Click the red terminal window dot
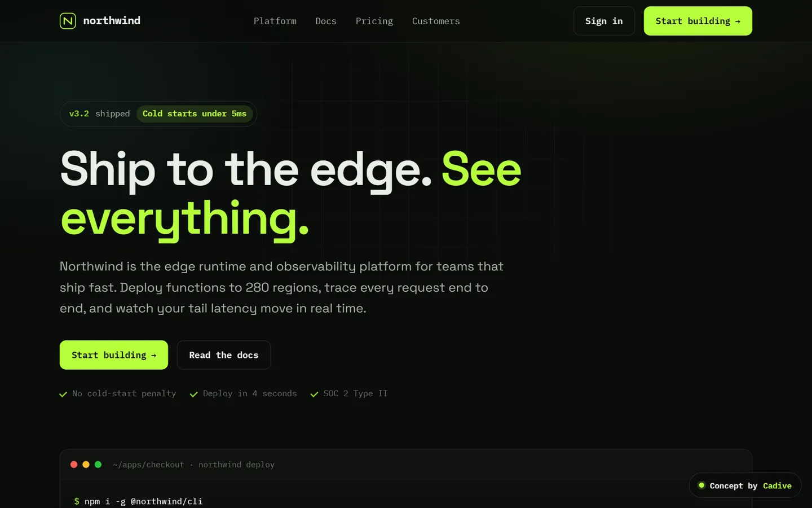This screenshot has width=812, height=508. point(74,465)
